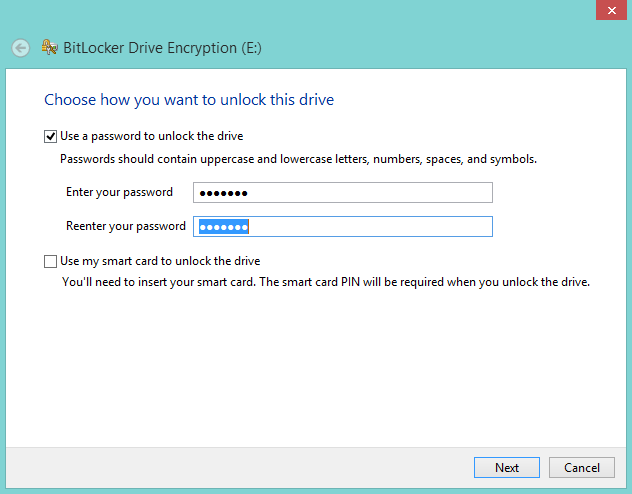Viewport: 632px width, 494px height.
Task: Close the BitLocker dialog with the X
Action: [611, 10]
